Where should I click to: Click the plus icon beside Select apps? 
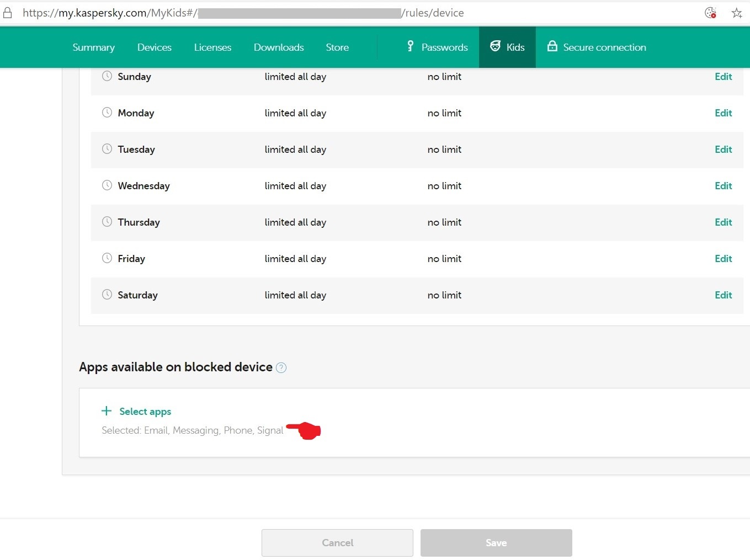107,411
